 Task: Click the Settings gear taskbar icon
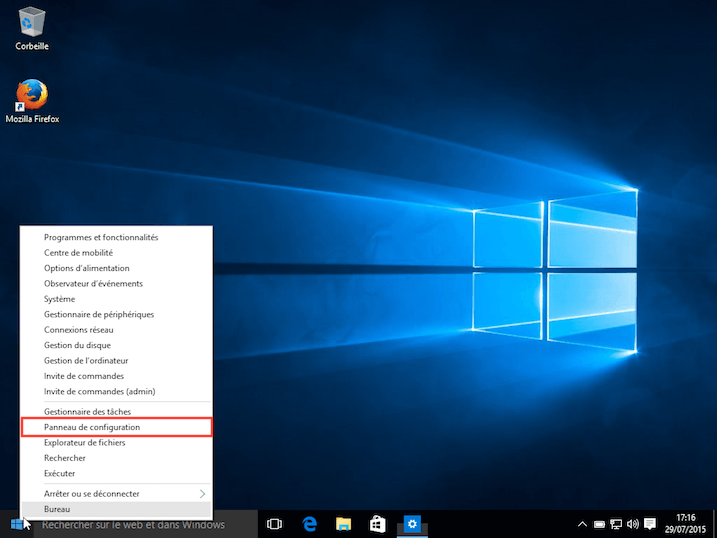click(x=410, y=524)
